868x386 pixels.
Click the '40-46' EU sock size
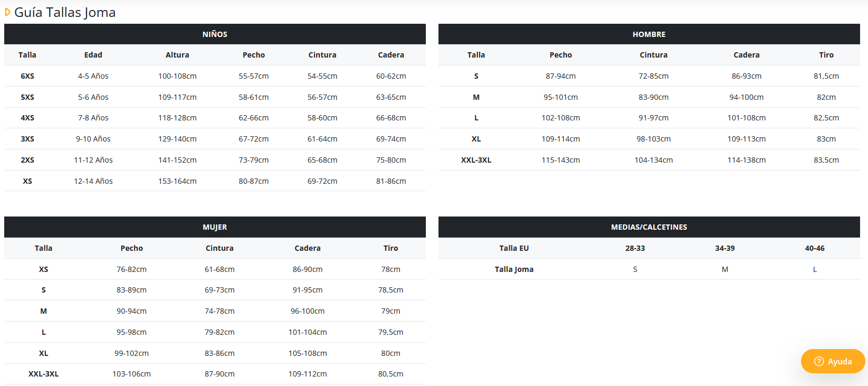click(x=815, y=248)
